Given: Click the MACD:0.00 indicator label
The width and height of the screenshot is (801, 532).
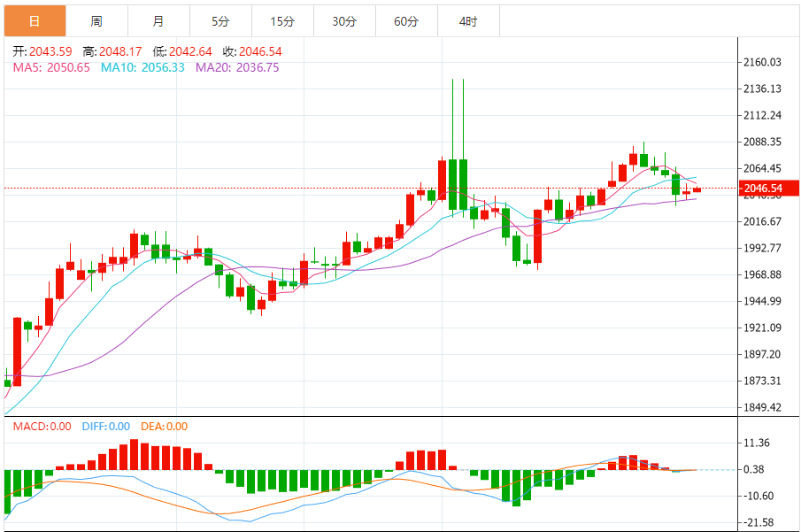Looking at the screenshot, I should tap(42, 426).
